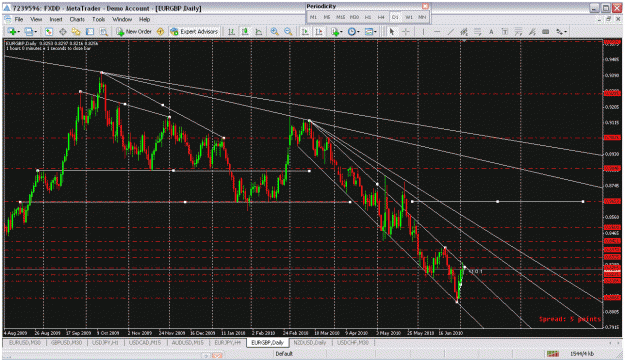The image size is (625, 360).
Task: Switch chart to candlesticks style
Action: coord(245,31)
